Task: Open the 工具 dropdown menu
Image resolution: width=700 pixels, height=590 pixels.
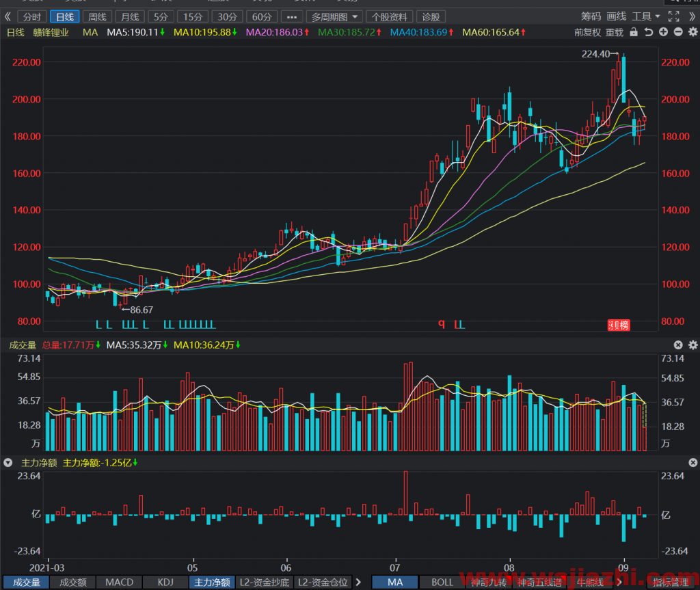Action: click(645, 16)
